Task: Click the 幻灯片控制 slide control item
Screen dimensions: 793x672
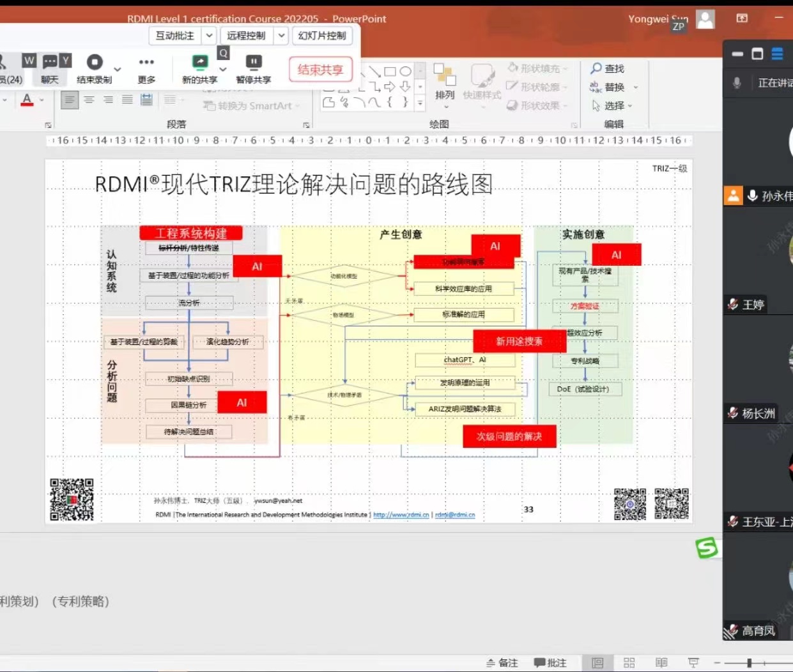Action: pyautogui.click(x=321, y=36)
